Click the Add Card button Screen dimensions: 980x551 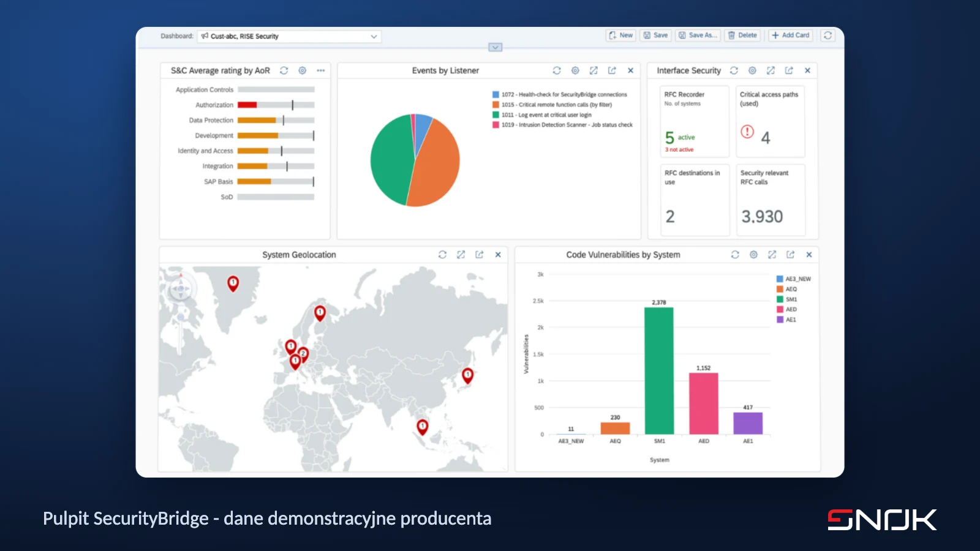(791, 36)
